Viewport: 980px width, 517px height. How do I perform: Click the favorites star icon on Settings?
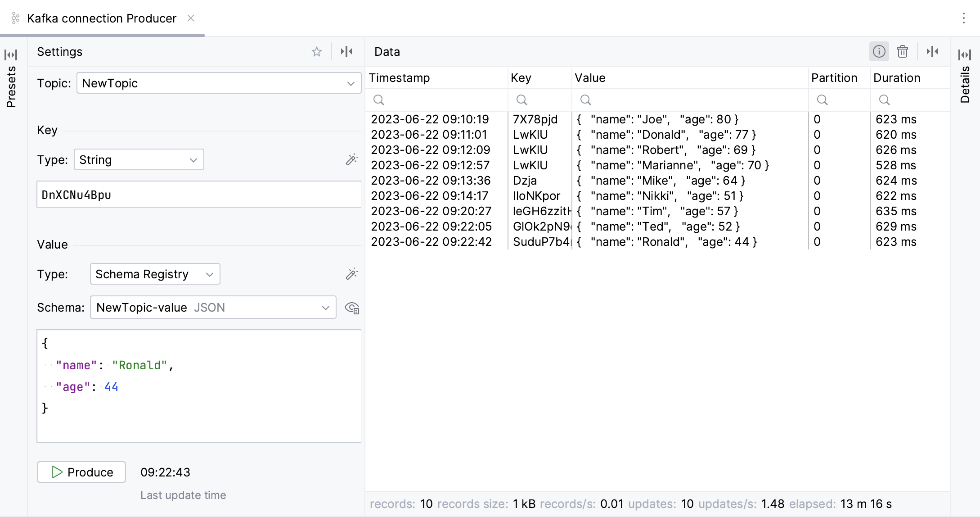pyautogui.click(x=316, y=52)
